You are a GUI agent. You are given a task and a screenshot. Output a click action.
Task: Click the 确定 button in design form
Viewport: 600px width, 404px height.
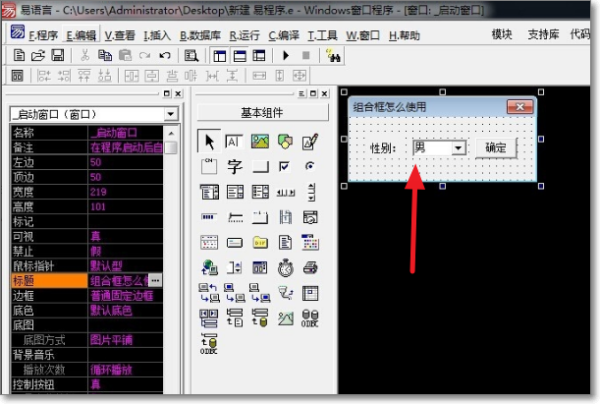(x=496, y=148)
